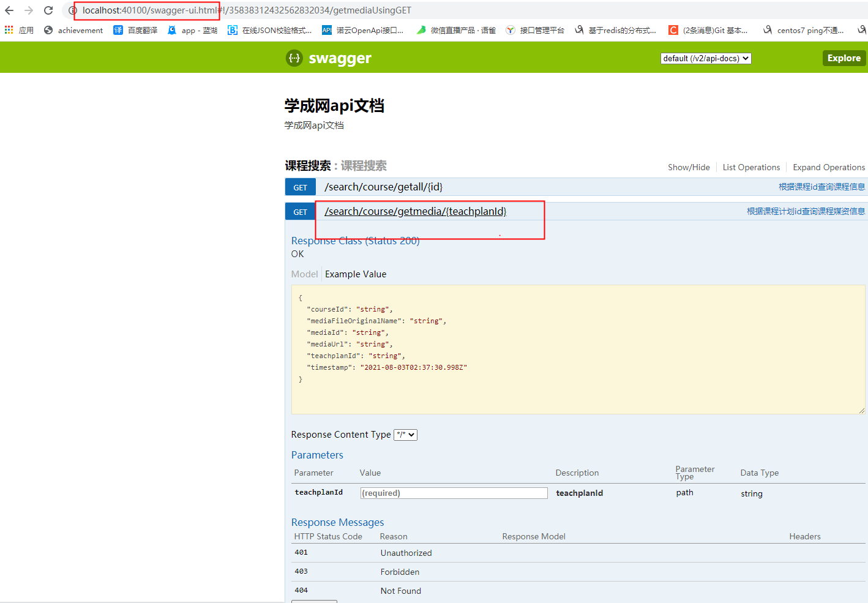Open the (2条消息)Git 基本 bookmark
This screenshot has height=603, width=868.
pyautogui.click(x=708, y=30)
